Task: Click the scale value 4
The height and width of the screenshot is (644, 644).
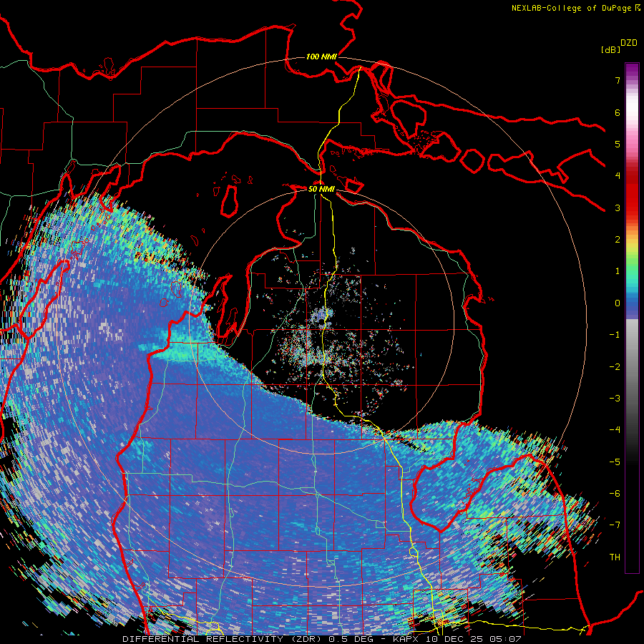Action: [618, 176]
